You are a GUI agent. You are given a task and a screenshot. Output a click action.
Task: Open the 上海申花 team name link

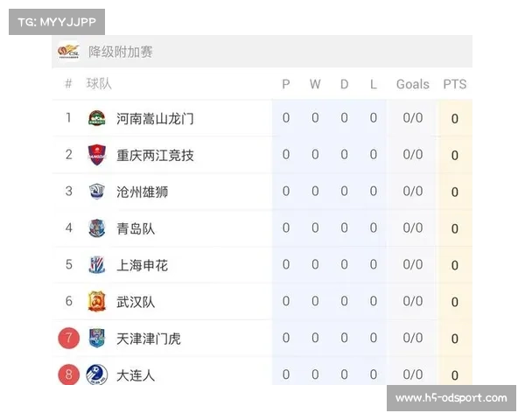[x=142, y=265]
